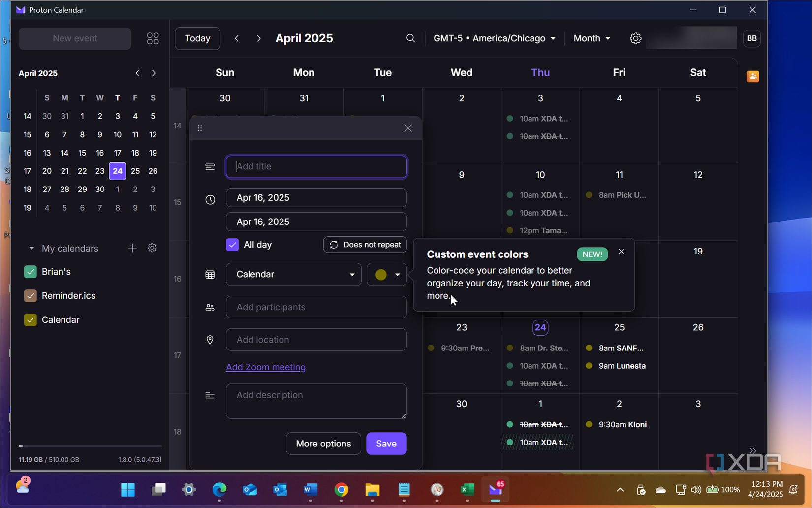Collapse the right side panel chevrons

752,451
